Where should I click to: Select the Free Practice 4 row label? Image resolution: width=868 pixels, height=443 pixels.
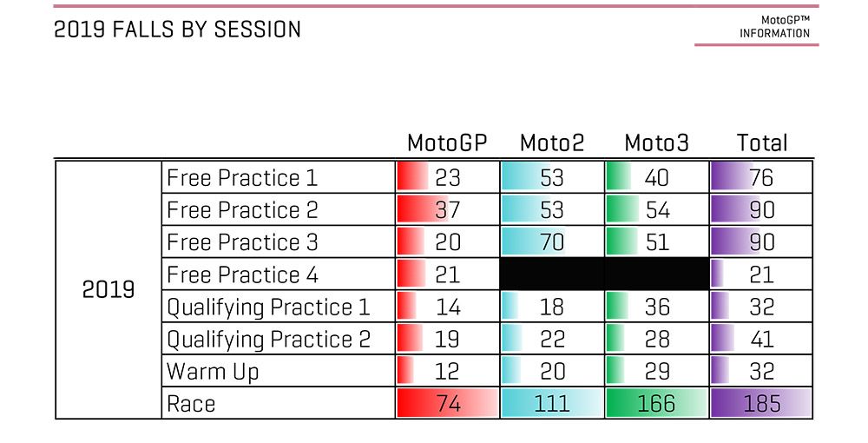click(x=242, y=274)
